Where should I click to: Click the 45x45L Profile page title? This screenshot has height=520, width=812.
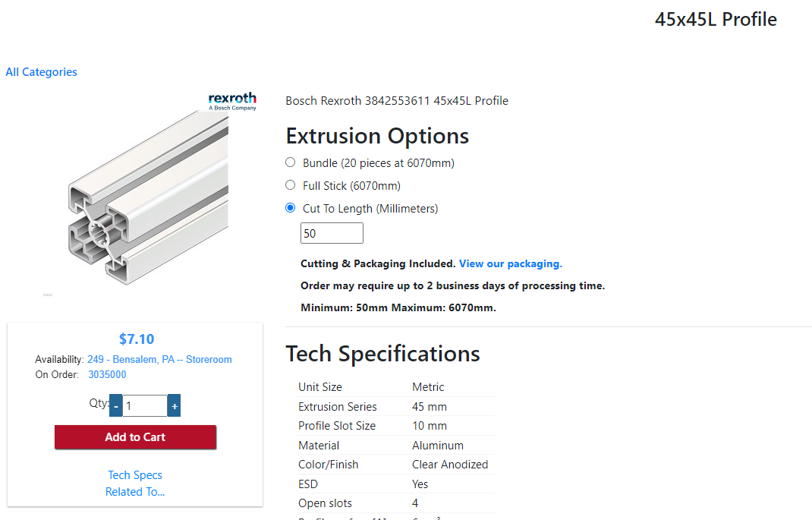tap(716, 20)
